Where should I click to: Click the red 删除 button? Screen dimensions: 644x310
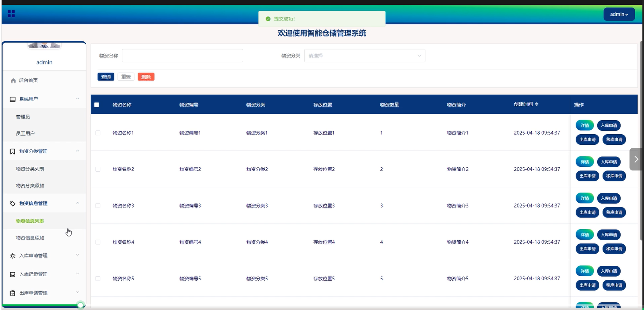(x=146, y=77)
